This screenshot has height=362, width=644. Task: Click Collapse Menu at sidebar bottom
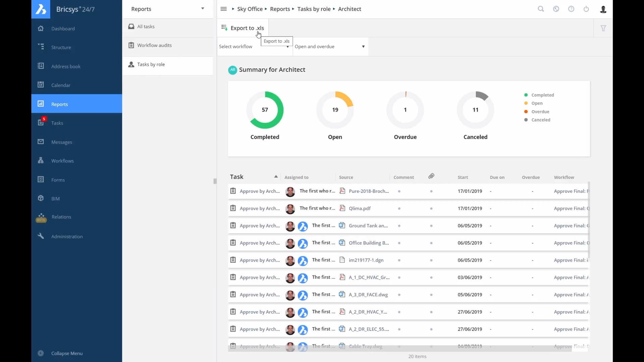pos(67,353)
